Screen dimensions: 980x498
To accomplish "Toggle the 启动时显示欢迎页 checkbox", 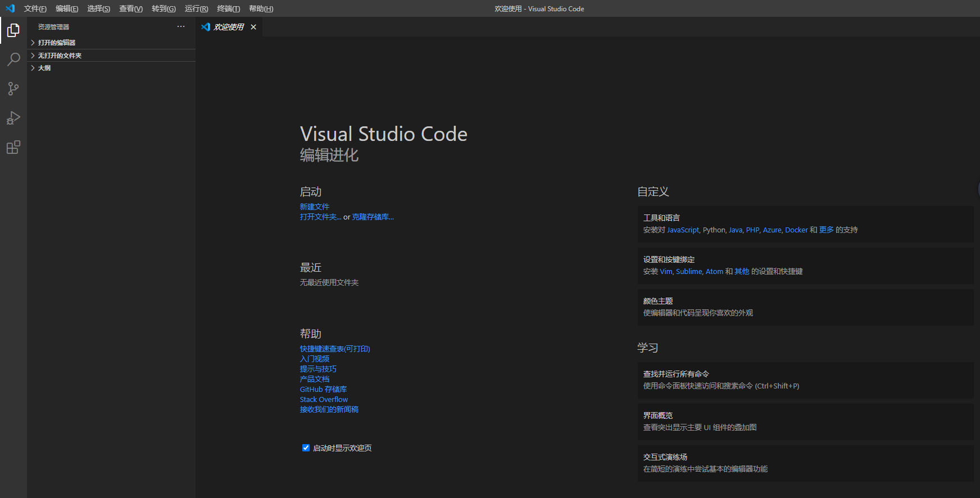I will (x=306, y=447).
